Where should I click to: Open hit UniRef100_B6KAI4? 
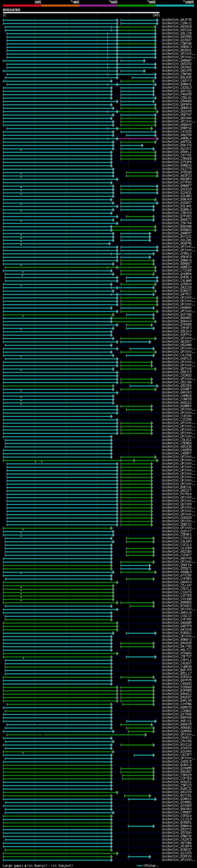point(177,321)
